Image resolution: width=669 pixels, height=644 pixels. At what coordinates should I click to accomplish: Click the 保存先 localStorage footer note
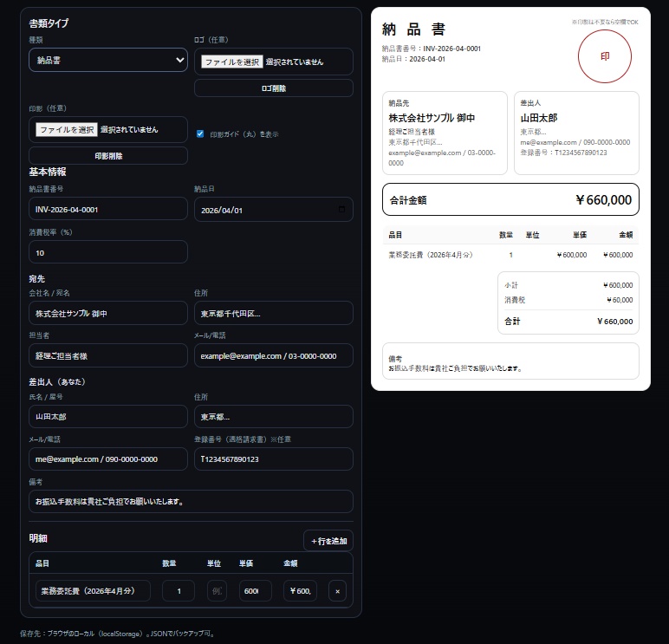tap(118, 634)
